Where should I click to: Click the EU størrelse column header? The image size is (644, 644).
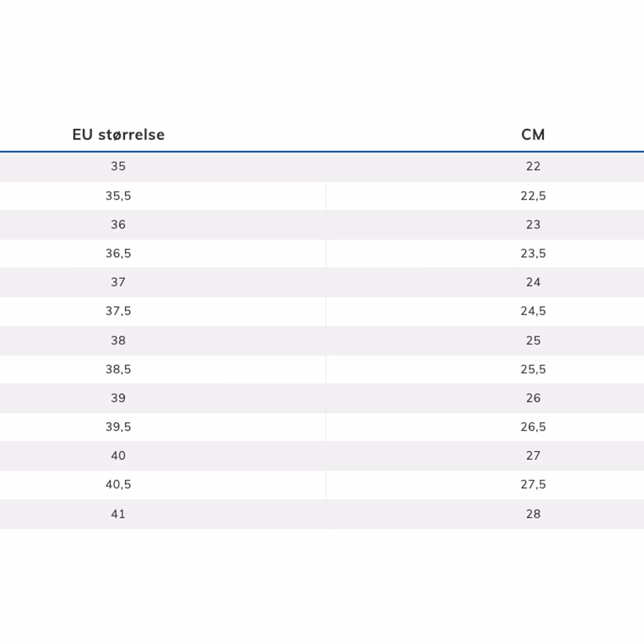coord(118,135)
